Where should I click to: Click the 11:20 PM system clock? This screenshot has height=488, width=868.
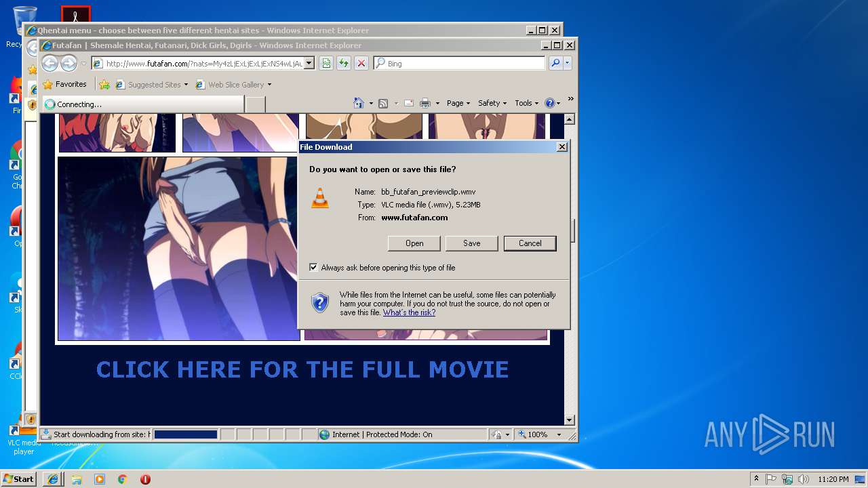coord(833,479)
